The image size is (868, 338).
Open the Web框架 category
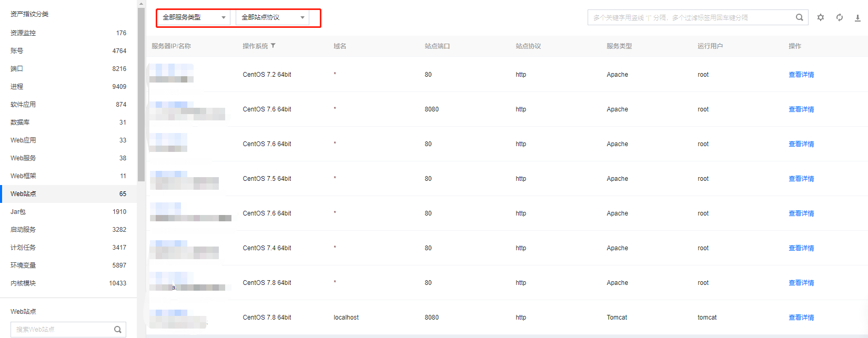click(24, 176)
